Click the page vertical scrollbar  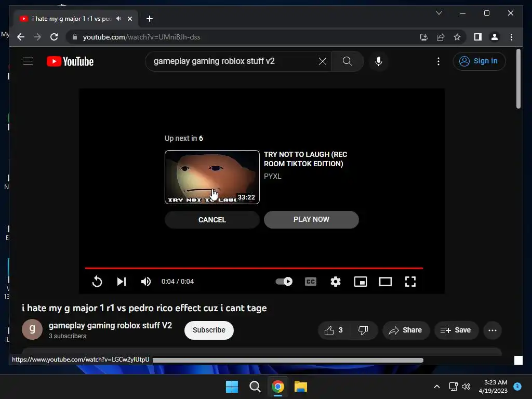click(518, 79)
